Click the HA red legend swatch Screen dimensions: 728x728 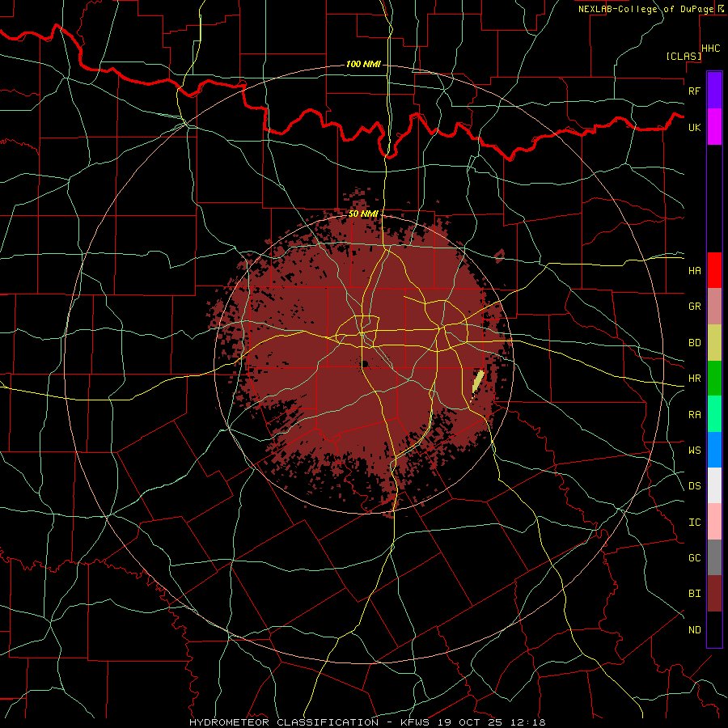pos(714,270)
